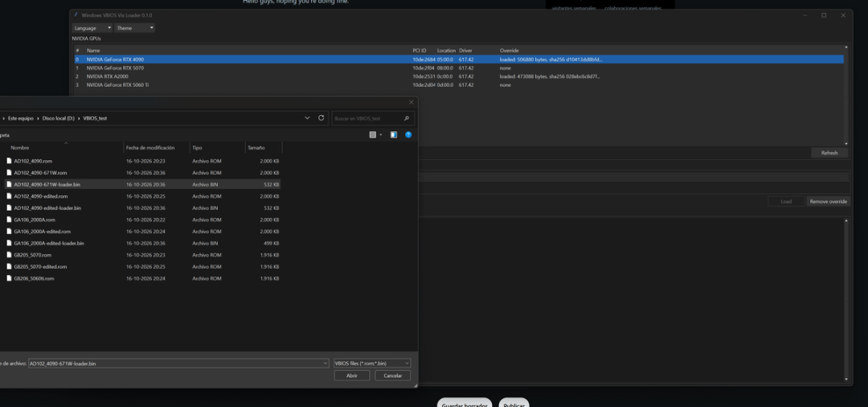Click the GPU list vertical scrollbar
Screen dimensions: 868x407
845,95
